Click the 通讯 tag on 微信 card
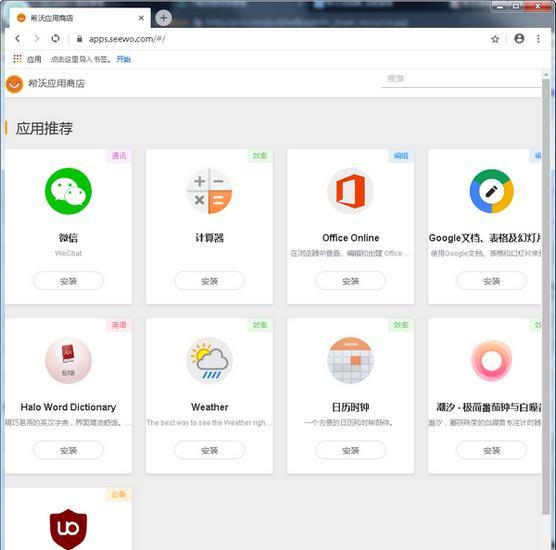The width and height of the screenshot is (556, 550). tap(119, 156)
